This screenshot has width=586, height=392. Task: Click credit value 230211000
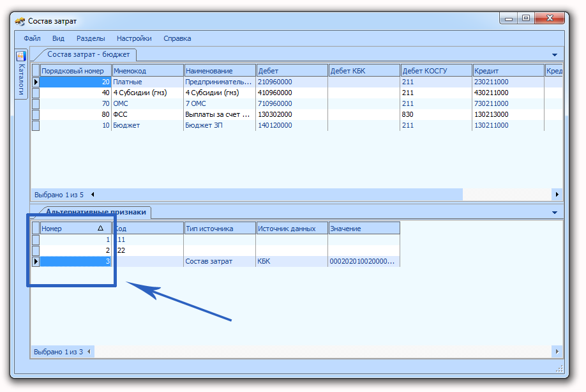(508, 82)
